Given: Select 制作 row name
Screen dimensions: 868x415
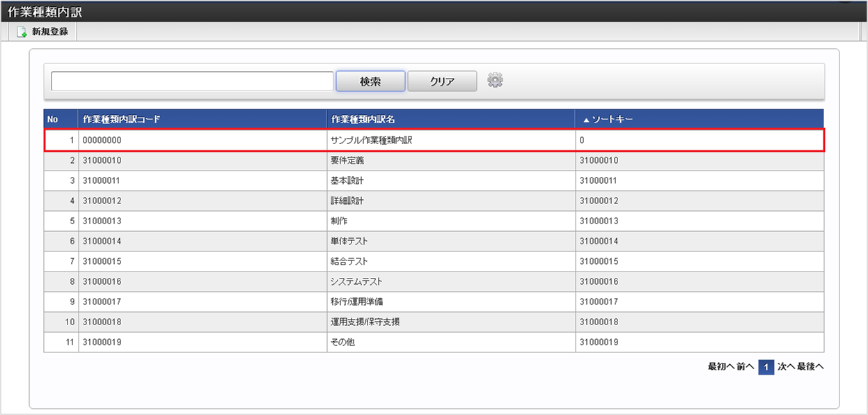Looking at the screenshot, I should click(339, 221).
